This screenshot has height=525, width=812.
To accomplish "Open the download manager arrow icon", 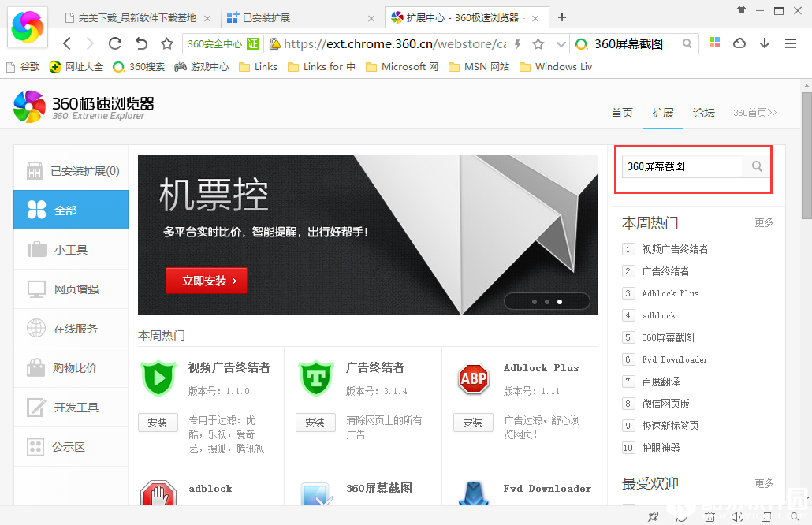I will (x=764, y=45).
